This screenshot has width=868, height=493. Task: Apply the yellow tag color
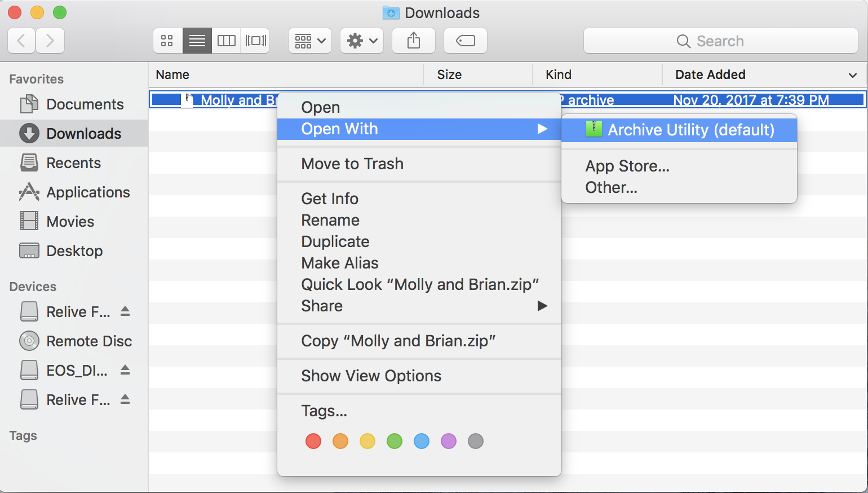[x=367, y=441]
